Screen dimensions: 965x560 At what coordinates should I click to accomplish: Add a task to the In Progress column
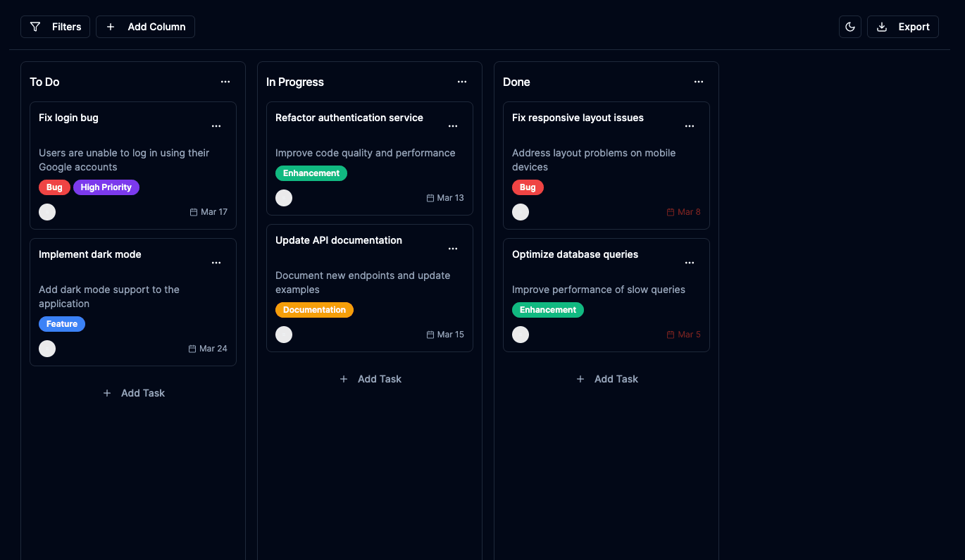[370, 378]
